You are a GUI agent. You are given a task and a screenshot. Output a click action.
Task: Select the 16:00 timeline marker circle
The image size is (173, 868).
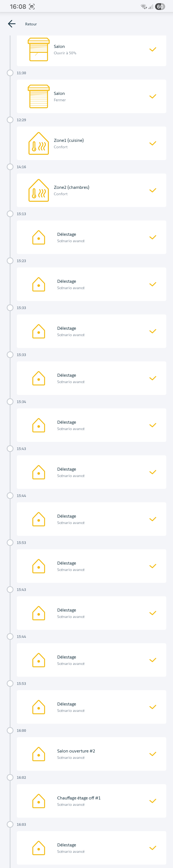(x=10, y=730)
